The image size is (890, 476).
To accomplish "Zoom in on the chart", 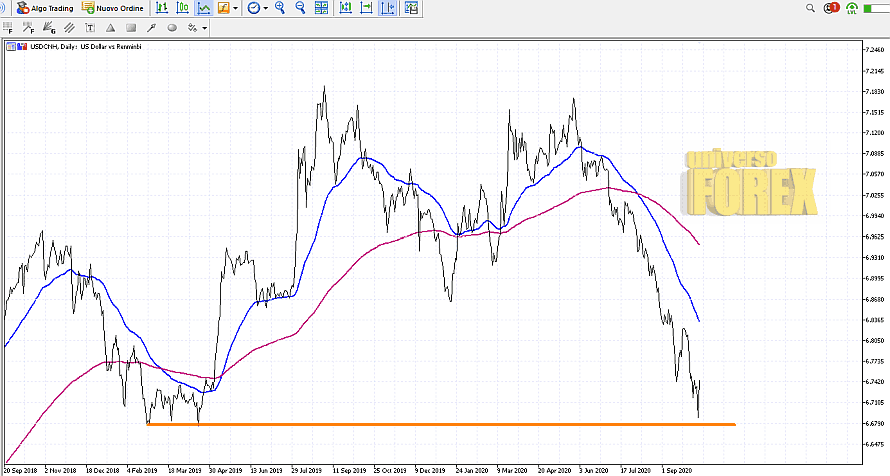I will click(280, 8).
